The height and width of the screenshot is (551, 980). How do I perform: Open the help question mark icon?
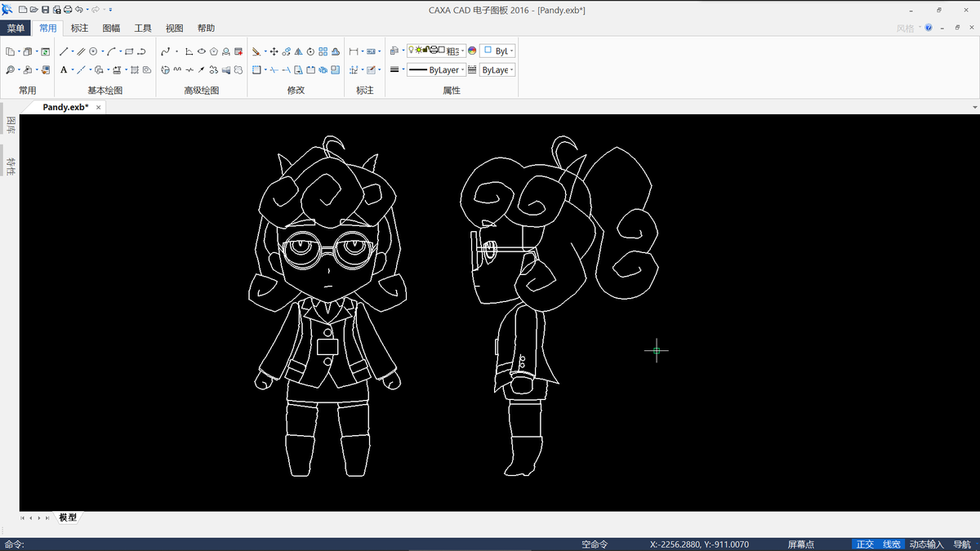[929, 28]
